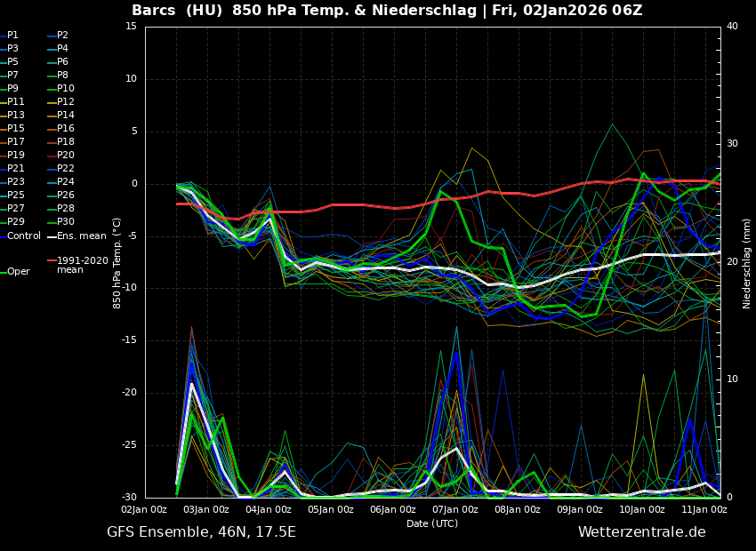The width and height of the screenshot is (756, 551).
Task: Click the 02Jan 00z date tick
Action: tap(144, 509)
